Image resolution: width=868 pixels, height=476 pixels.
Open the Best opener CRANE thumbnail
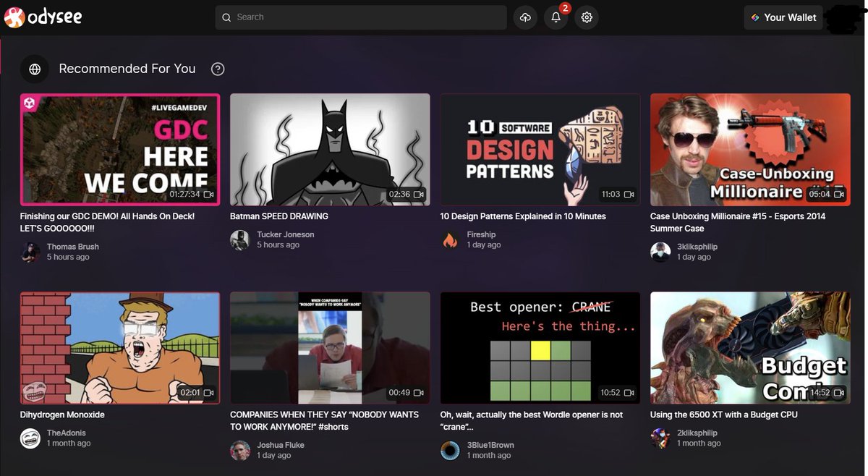coord(540,348)
